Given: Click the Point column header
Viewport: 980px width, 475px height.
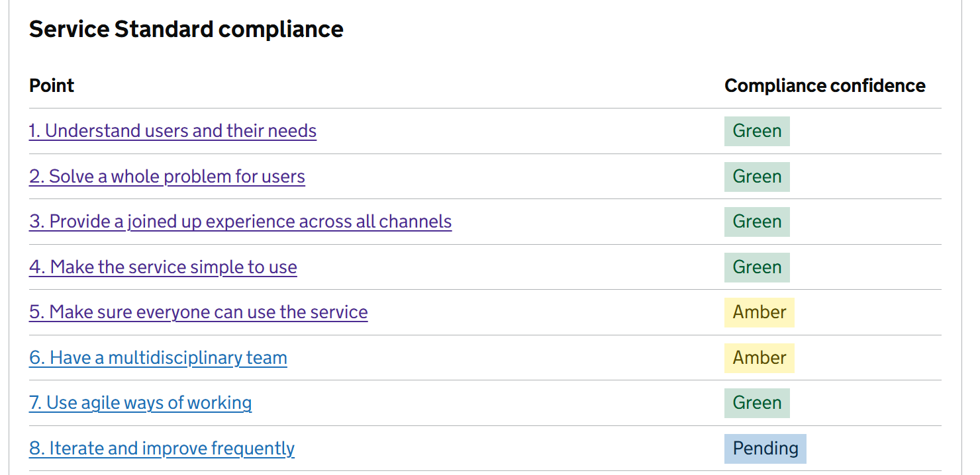Looking at the screenshot, I should [51, 85].
